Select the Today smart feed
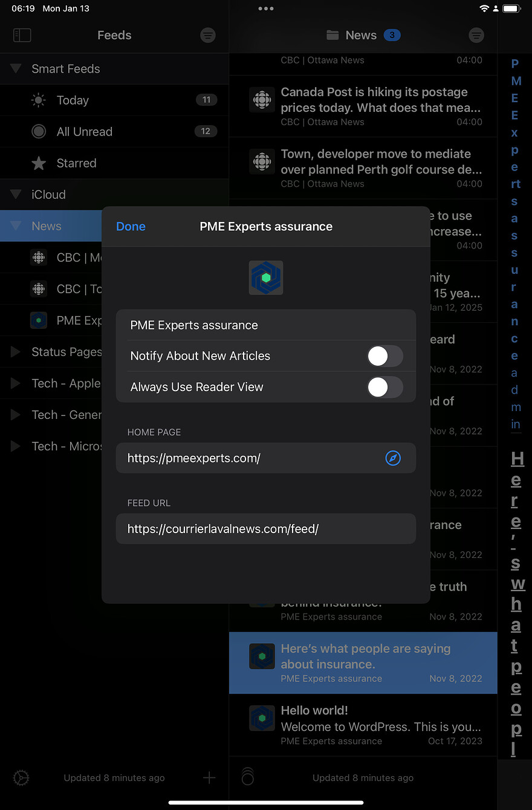 pyautogui.click(x=114, y=100)
